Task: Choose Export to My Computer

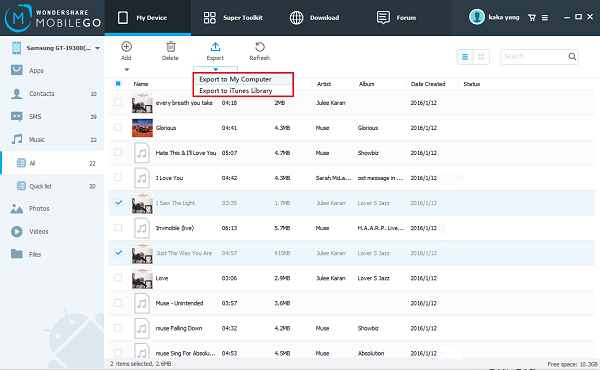Action: (243, 79)
